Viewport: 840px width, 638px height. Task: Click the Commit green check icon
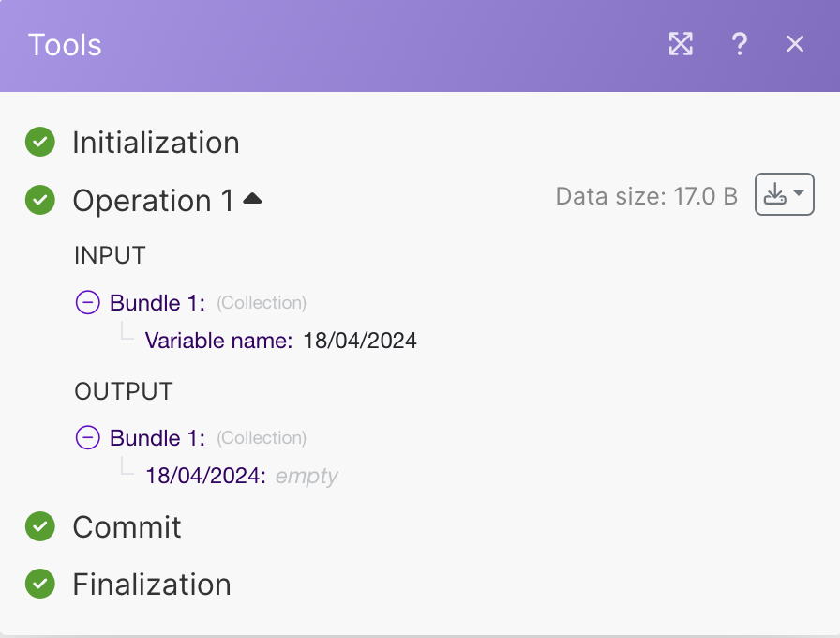pos(39,527)
